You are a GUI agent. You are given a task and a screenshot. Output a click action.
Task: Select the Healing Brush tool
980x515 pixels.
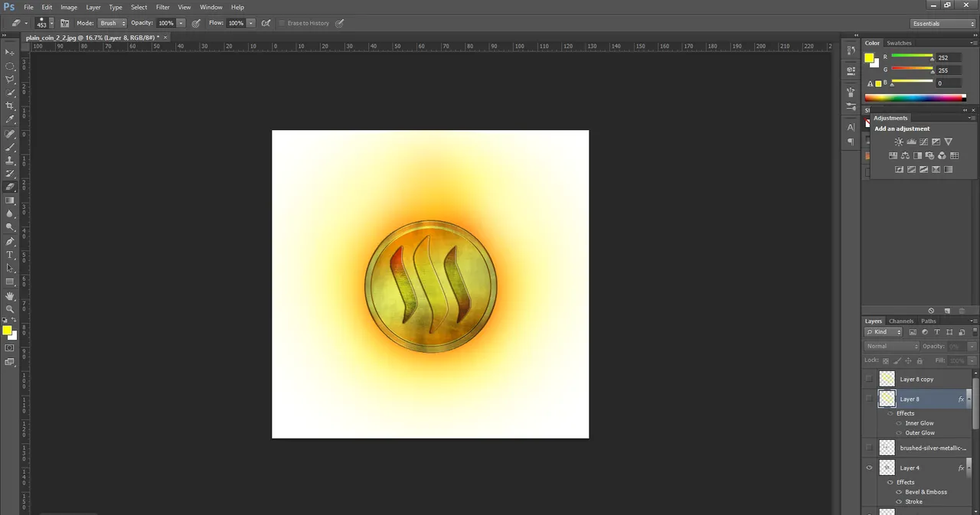click(10, 134)
